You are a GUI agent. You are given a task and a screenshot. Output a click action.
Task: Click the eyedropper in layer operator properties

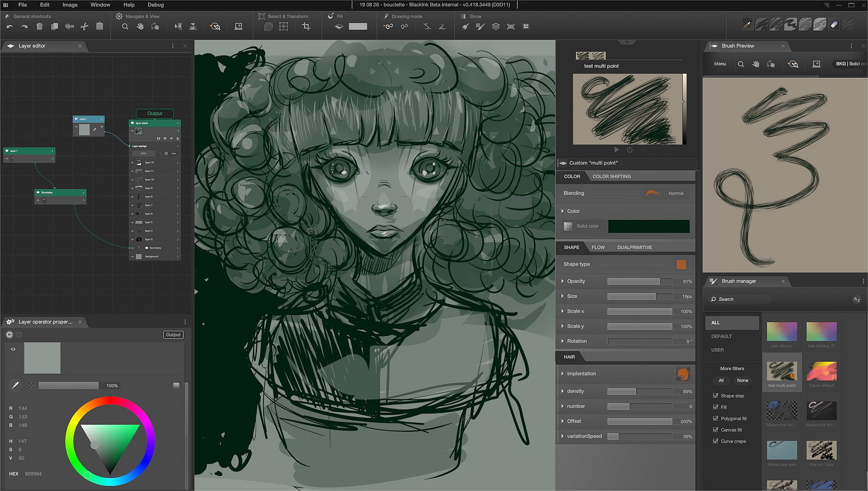coord(15,386)
